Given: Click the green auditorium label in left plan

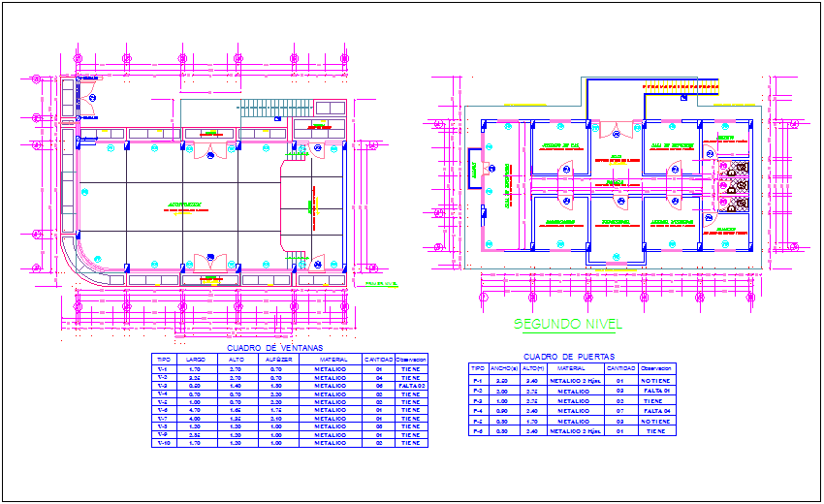Looking at the screenshot, I should 184,205.
